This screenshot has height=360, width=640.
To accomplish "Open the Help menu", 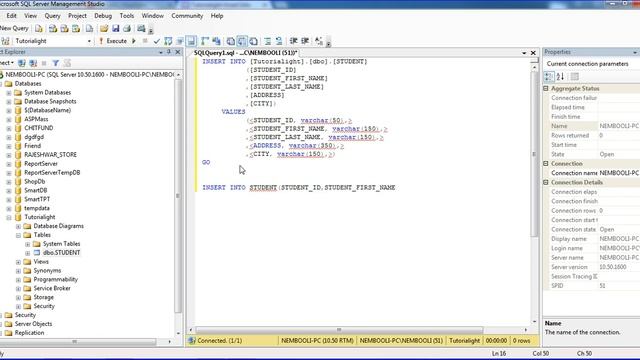I will click(217, 16).
